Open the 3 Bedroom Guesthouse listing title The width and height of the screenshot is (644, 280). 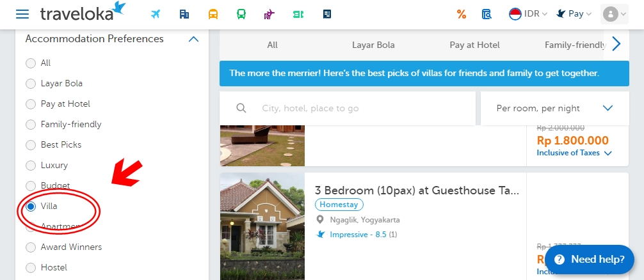(416, 190)
